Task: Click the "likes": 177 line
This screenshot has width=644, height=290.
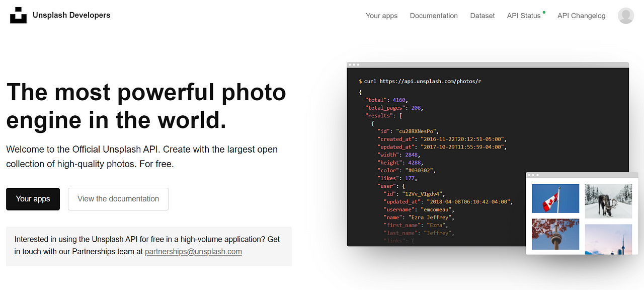Action: 398,178
